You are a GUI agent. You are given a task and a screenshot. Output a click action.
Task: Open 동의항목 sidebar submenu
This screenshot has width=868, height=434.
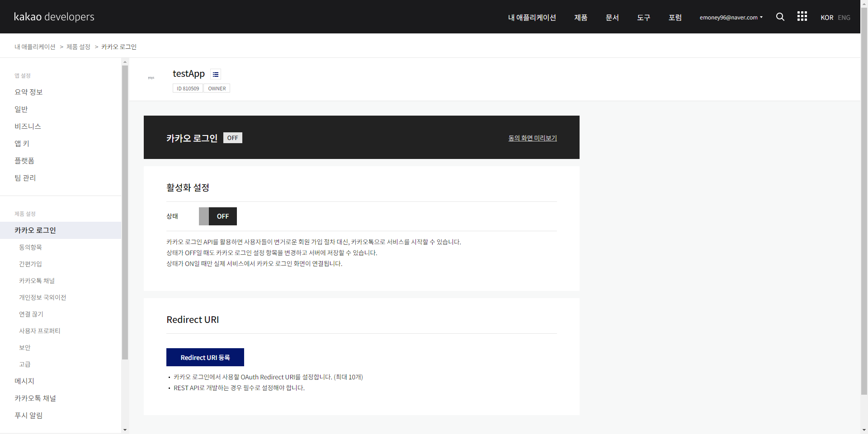30,247
